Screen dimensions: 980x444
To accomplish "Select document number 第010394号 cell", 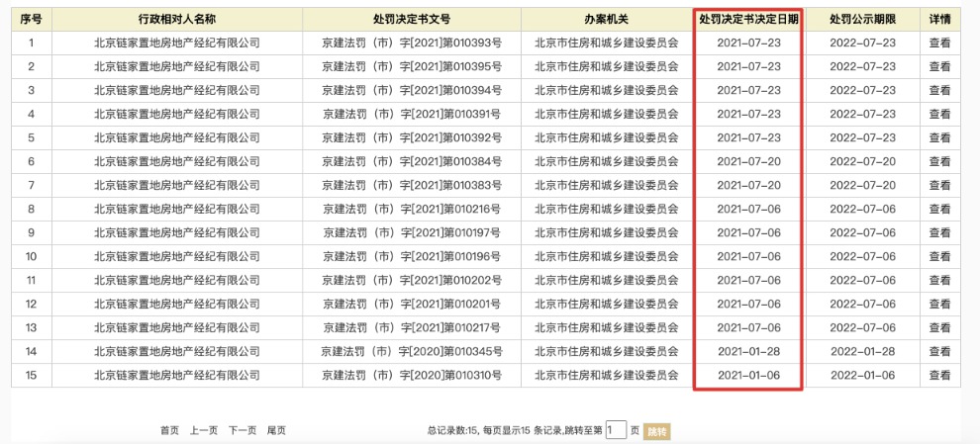I will [x=412, y=91].
